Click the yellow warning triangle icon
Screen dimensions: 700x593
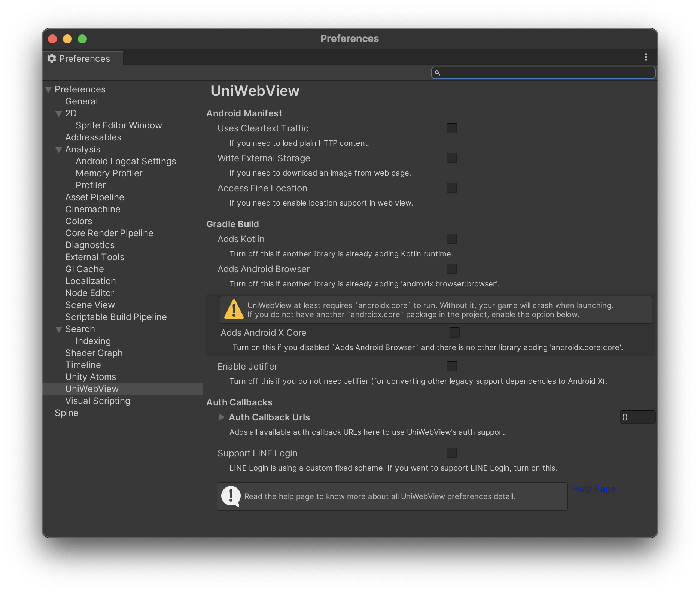tap(234, 310)
